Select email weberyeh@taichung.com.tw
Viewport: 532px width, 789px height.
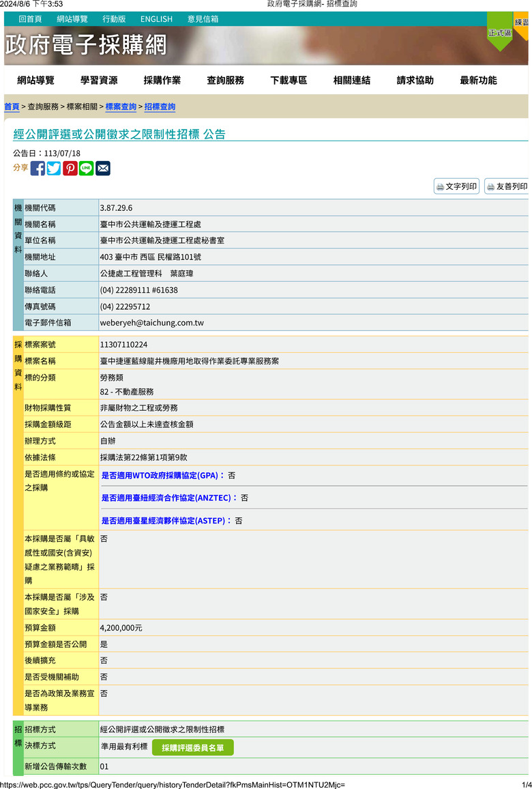152,323
